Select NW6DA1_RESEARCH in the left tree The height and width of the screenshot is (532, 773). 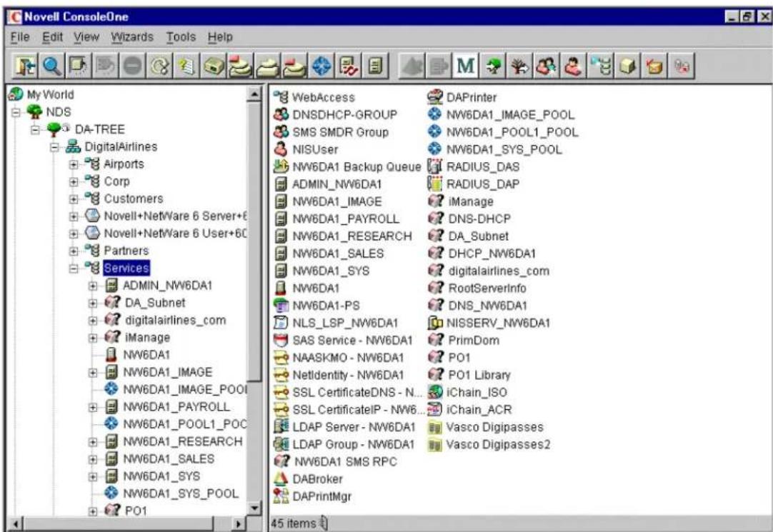(182, 441)
